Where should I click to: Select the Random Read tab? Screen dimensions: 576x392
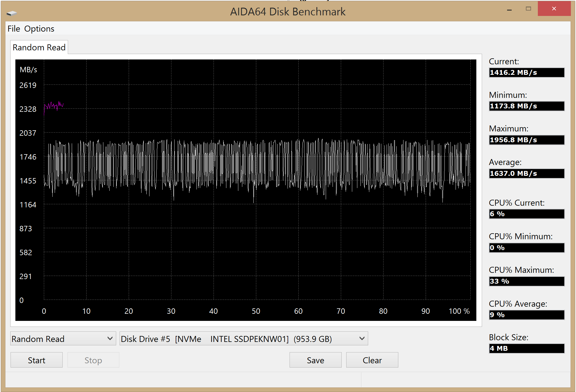(x=39, y=48)
